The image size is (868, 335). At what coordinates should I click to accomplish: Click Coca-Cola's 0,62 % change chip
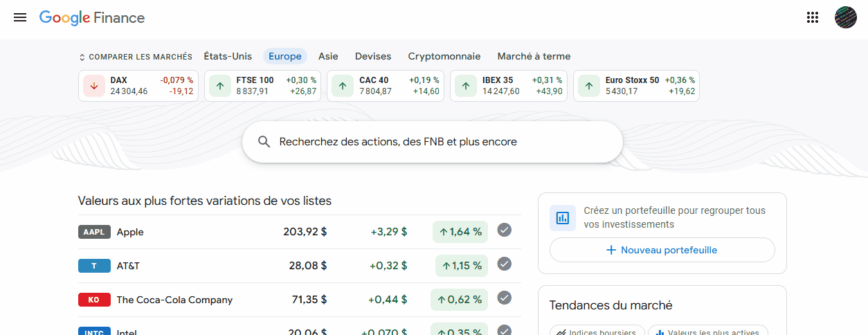[460, 300]
